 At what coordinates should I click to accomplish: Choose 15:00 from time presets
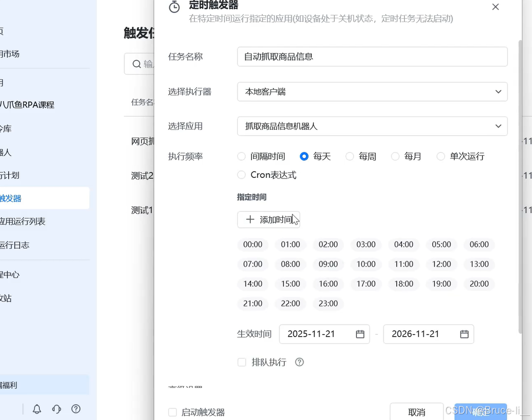(x=290, y=284)
